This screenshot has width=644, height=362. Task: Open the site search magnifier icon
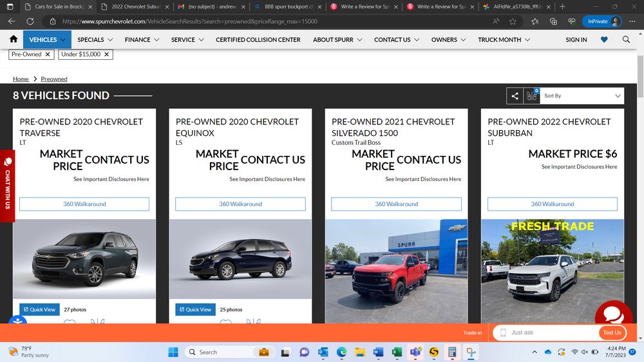[626, 39]
